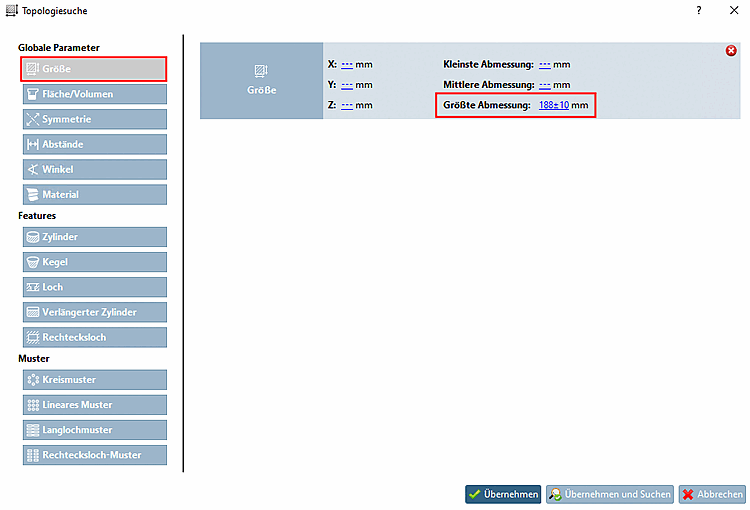Add the Material parameter
Image resolution: width=750 pixels, height=510 pixels.
pos(95,195)
